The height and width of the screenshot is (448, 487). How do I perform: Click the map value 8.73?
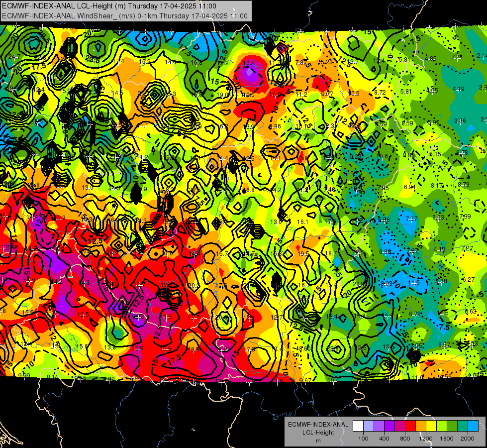point(464,184)
